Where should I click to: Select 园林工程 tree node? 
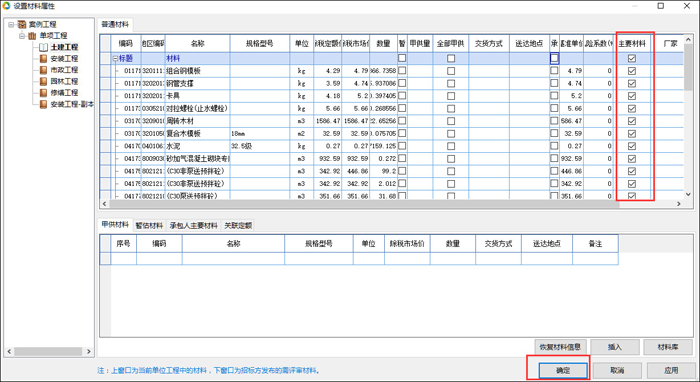[x=64, y=81]
